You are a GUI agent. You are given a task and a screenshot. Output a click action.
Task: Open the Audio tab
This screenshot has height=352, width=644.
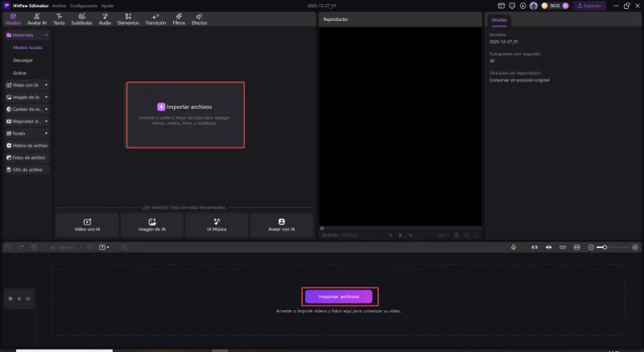click(105, 19)
